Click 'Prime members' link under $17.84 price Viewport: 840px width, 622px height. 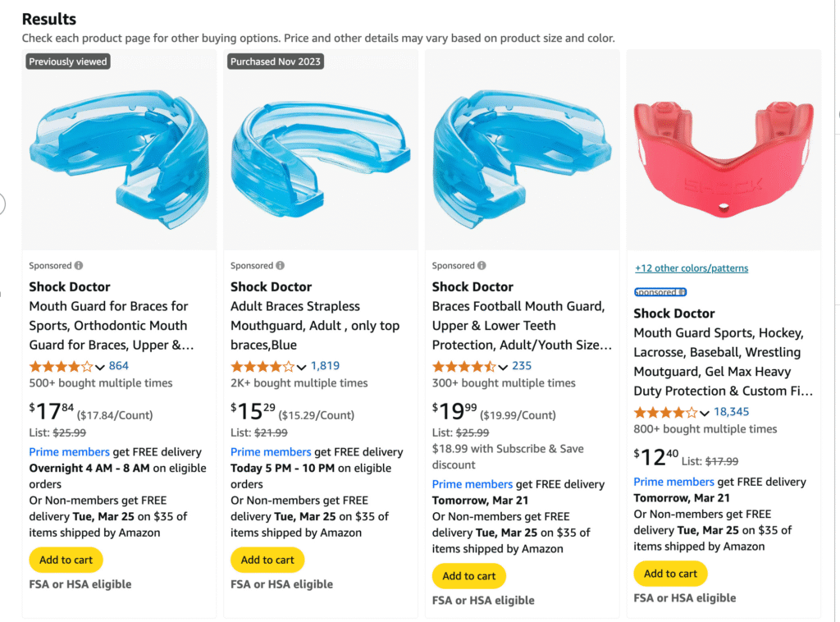(69, 452)
